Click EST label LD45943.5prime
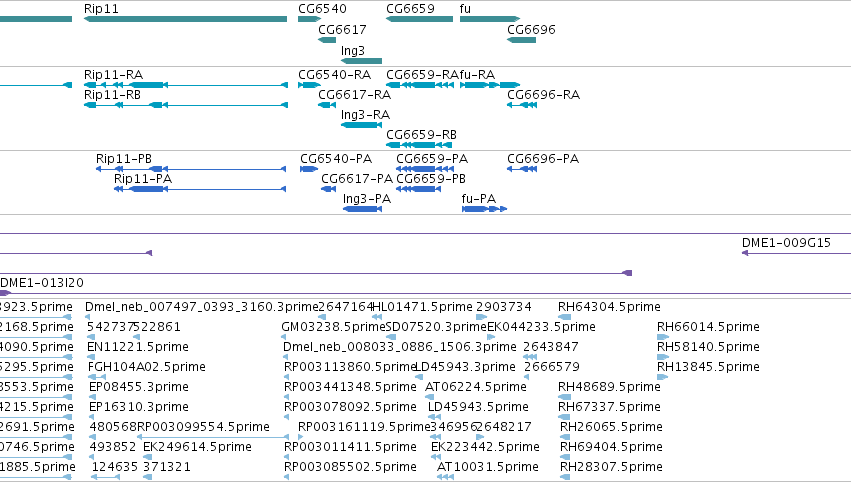Image resolution: width=851 pixels, height=482 pixels. coord(478,407)
